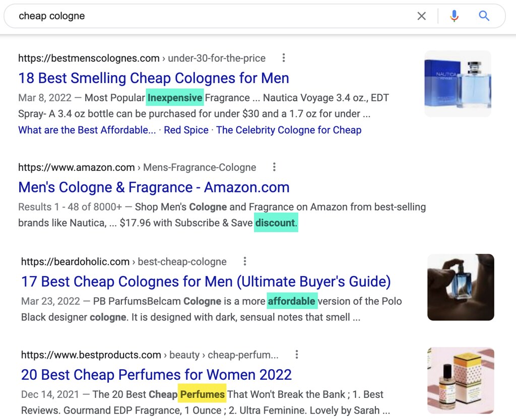Select the magnifying glass search icon
Viewport: 516px width, 420px height.
pos(483,16)
